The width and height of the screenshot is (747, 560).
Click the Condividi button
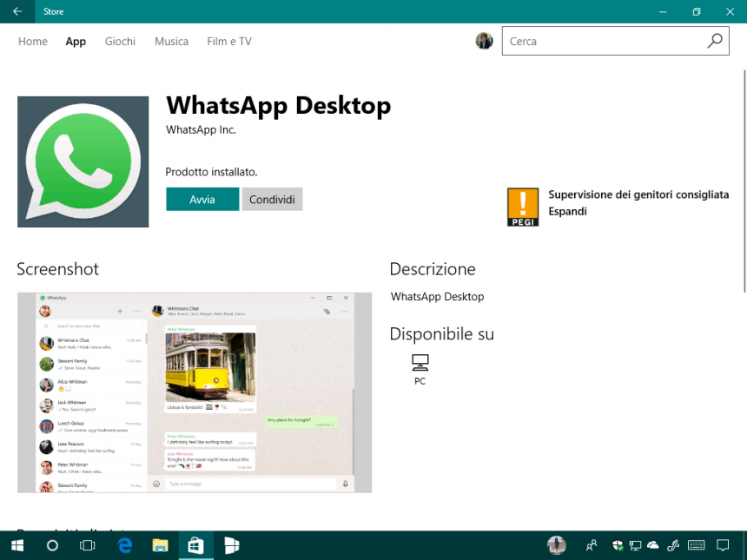[272, 199]
